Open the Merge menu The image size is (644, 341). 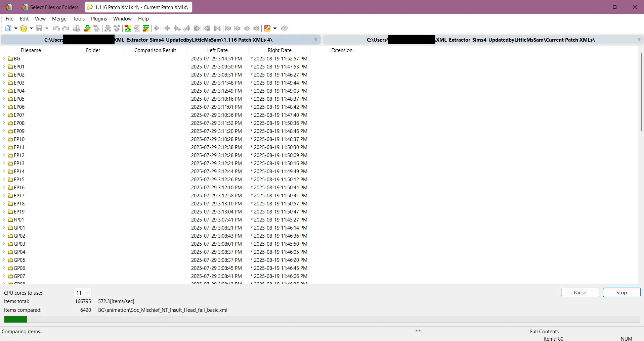click(59, 19)
